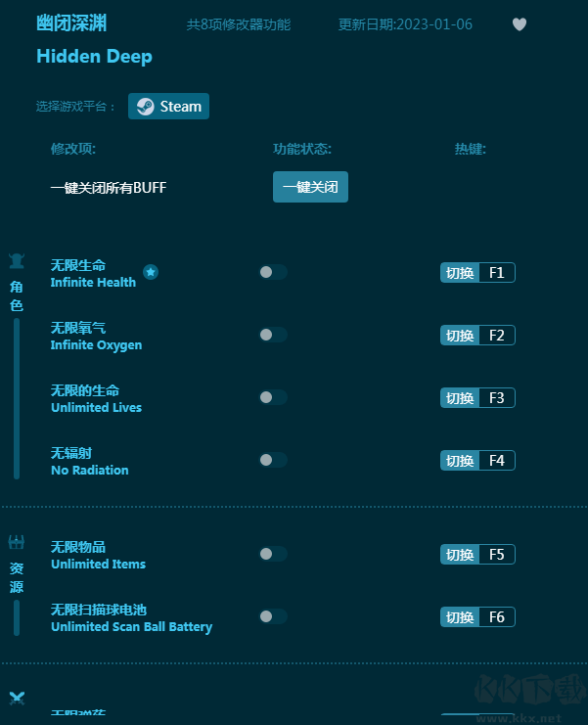Screen dimensions: 588x725
Task: Click the resources category chest icon
Action: pos(17,542)
